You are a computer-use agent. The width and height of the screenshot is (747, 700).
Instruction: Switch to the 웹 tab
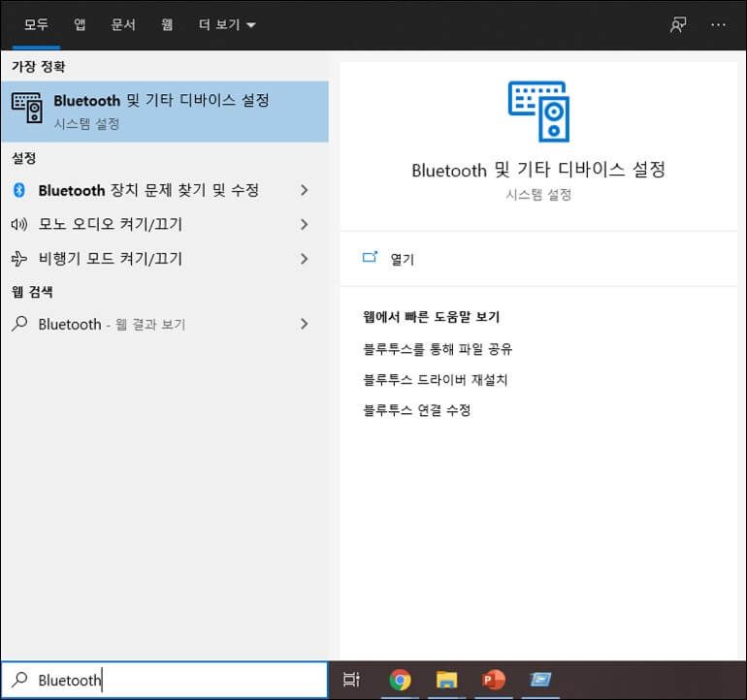tap(167, 25)
